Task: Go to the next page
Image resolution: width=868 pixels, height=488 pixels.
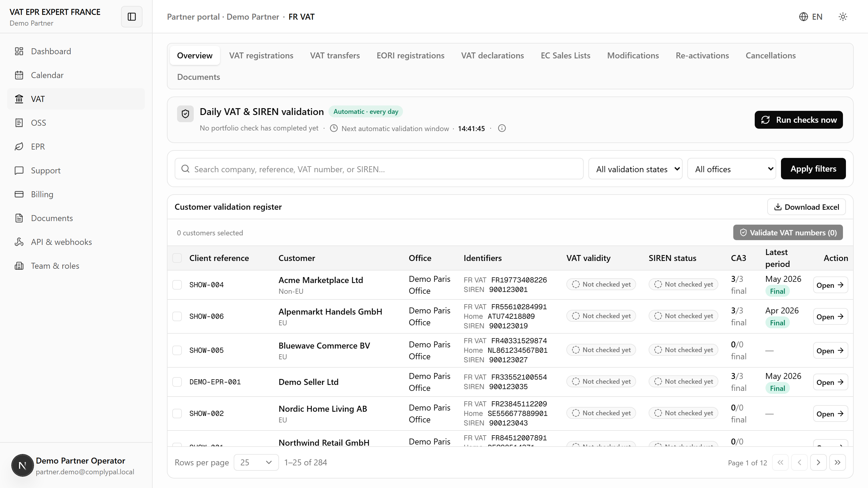Action: (x=818, y=462)
